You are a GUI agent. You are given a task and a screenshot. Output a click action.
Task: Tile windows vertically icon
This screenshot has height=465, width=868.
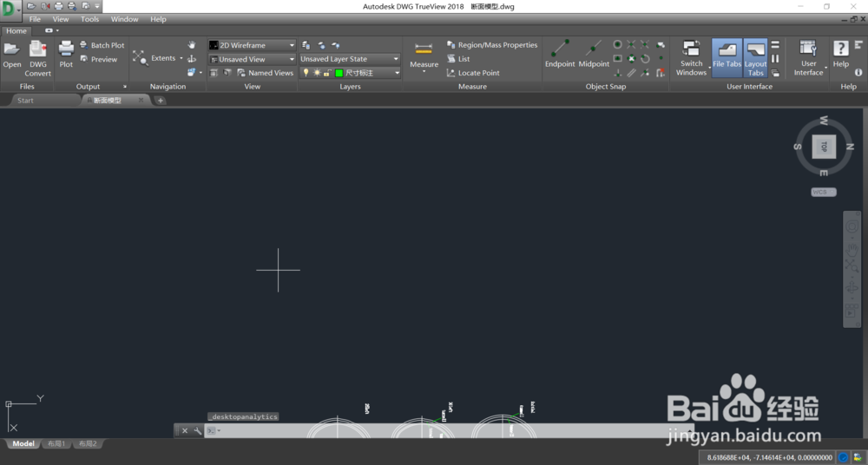775,59
